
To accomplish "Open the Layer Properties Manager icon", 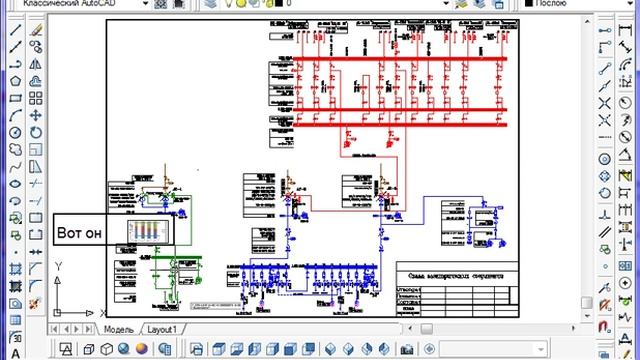I will [x=211, y=4].
